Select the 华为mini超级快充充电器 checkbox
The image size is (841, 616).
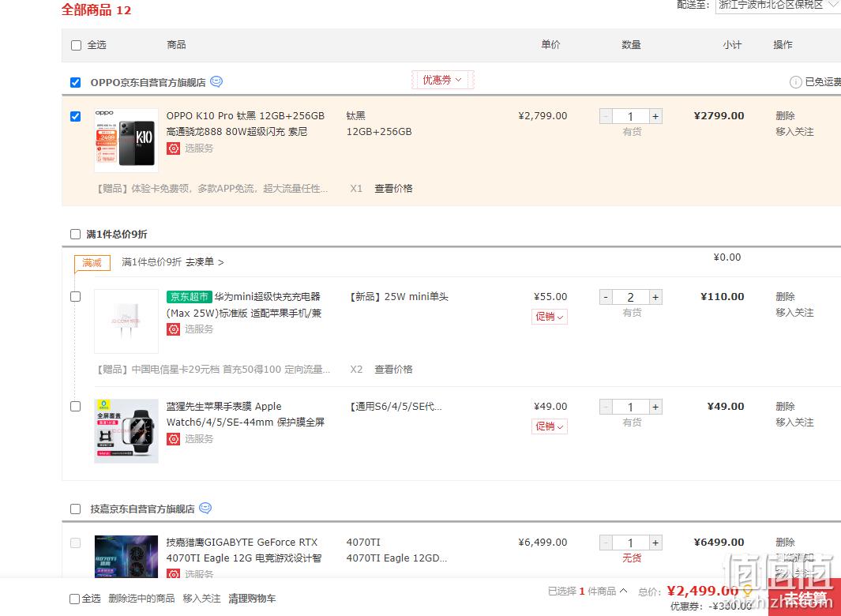(76, 297)
